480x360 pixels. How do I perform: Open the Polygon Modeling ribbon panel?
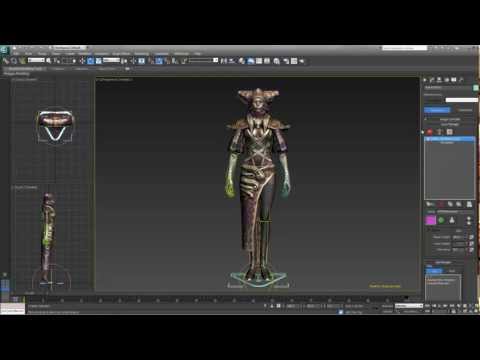(16, 73)
